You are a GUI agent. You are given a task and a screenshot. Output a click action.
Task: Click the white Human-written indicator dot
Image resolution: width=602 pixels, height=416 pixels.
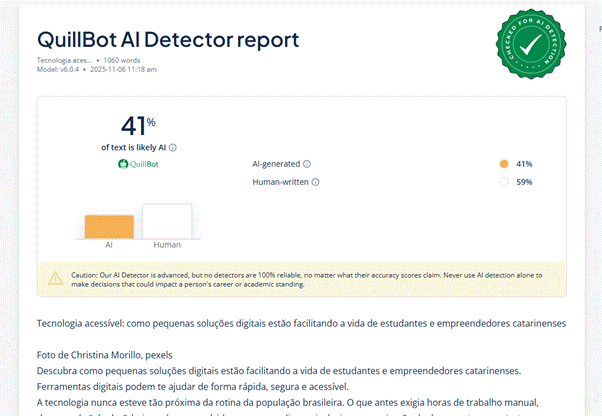(x=503, y=182)
